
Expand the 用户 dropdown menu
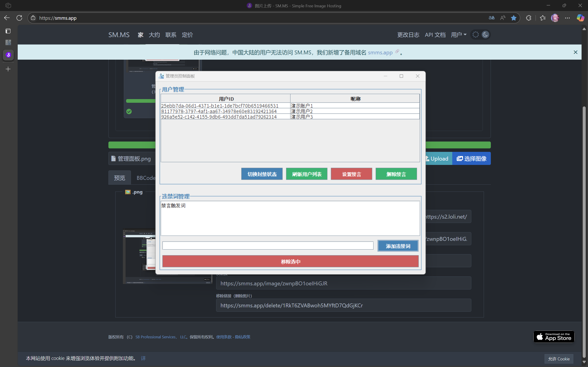[458, 35]
